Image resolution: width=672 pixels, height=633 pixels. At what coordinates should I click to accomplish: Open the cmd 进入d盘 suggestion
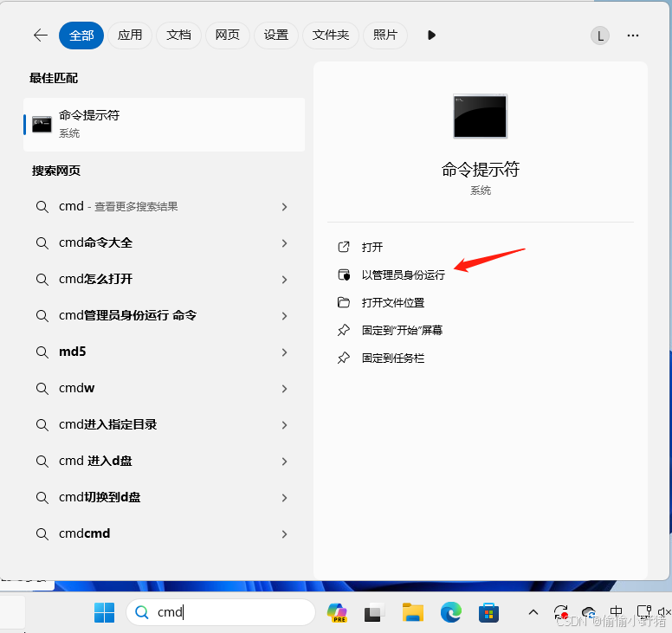[163, 462]
